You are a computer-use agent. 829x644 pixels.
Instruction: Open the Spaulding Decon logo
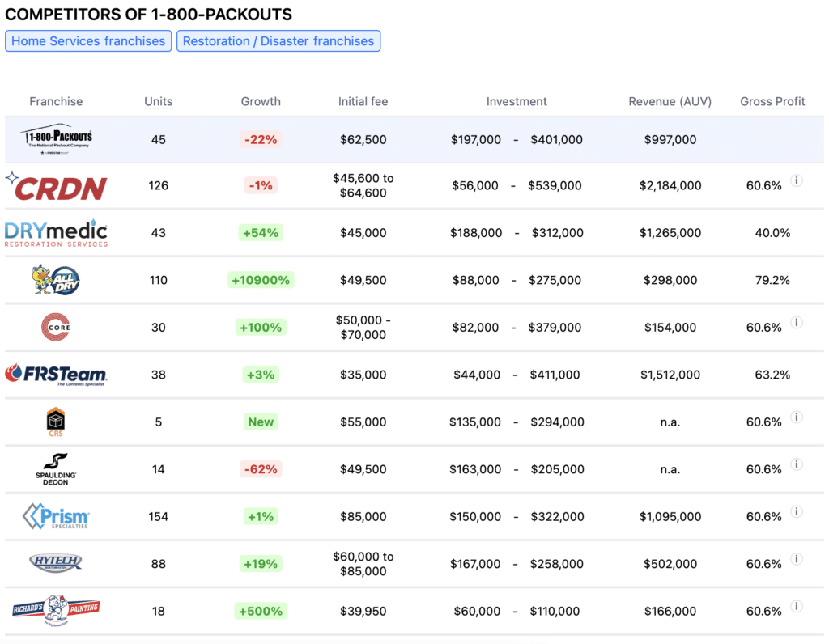(56, 469)
